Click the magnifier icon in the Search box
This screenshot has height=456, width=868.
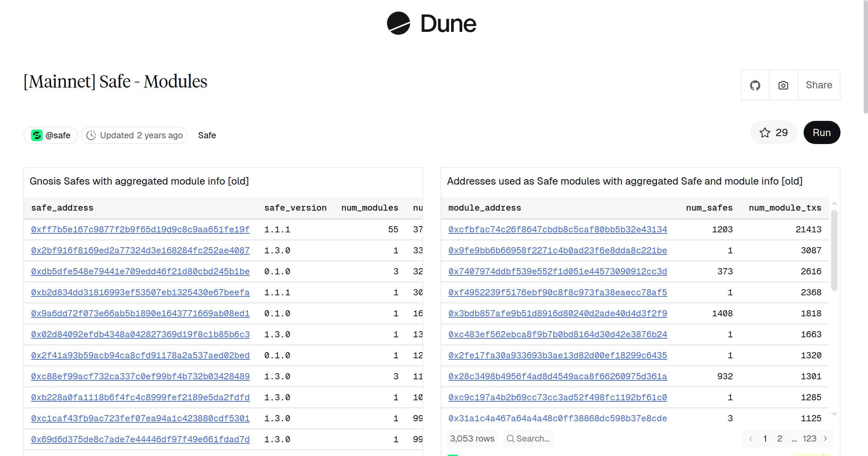pyautogui.click(x=511, y=438)
